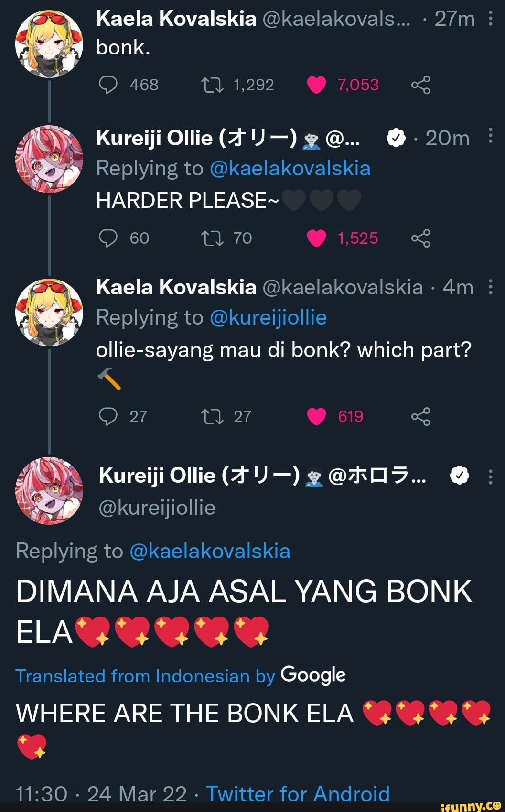This screenshot has height=812, width=505.
Task: Share the "ollie-sayang mau di bonk" tweet
Action: [420, 416]
